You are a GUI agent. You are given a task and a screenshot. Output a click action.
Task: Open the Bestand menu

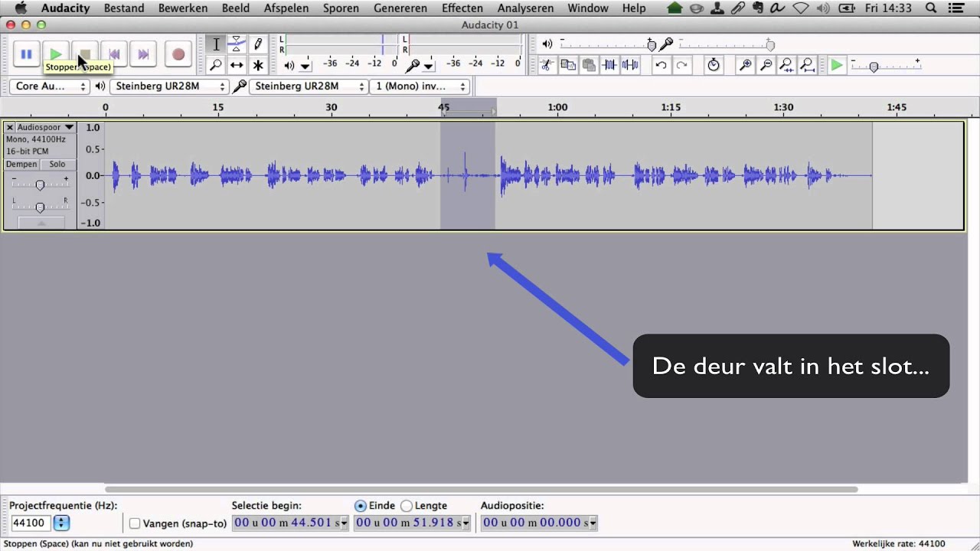(x=124, y=8)
